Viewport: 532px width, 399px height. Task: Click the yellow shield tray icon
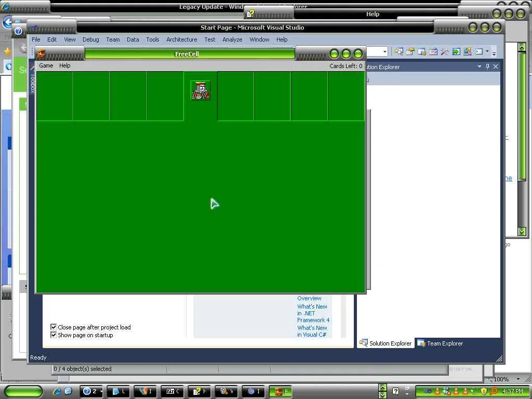pyautogui.click(x=484, y=391)
